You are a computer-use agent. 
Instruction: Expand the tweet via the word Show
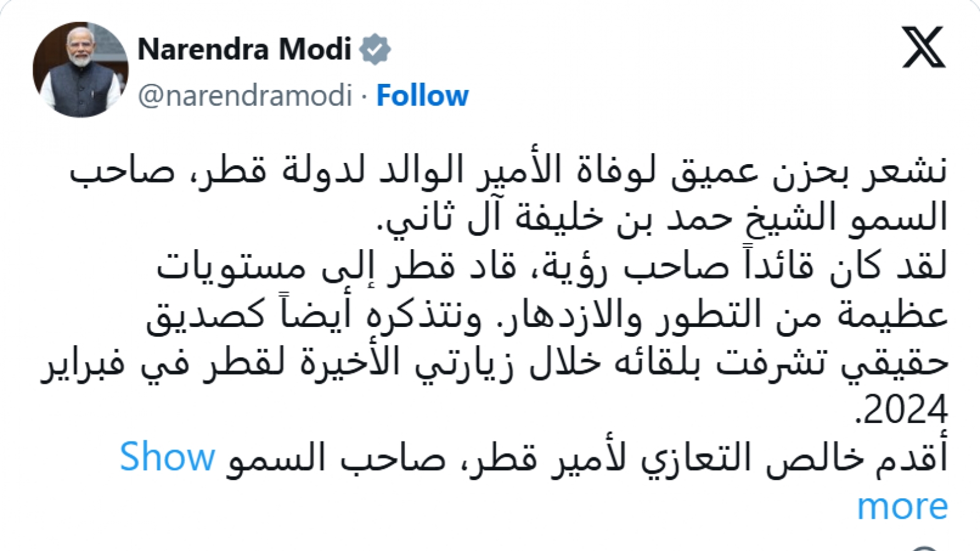coord(167,457)
